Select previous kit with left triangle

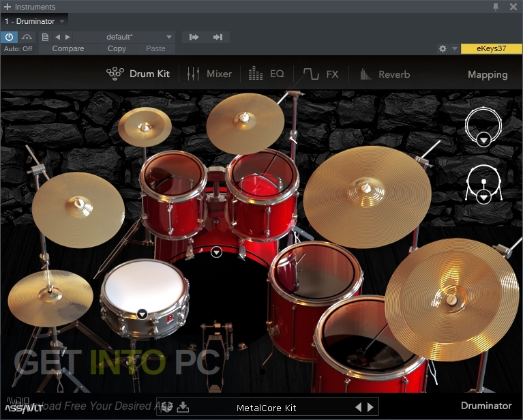click(359, 407)
